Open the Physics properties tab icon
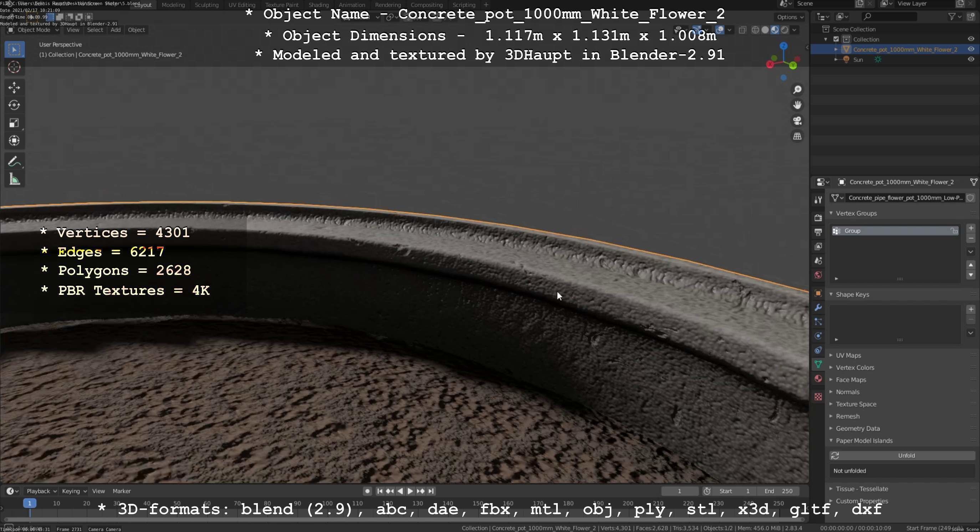The width and height of the screenshot is (980, 532). [x=818, y=336]
